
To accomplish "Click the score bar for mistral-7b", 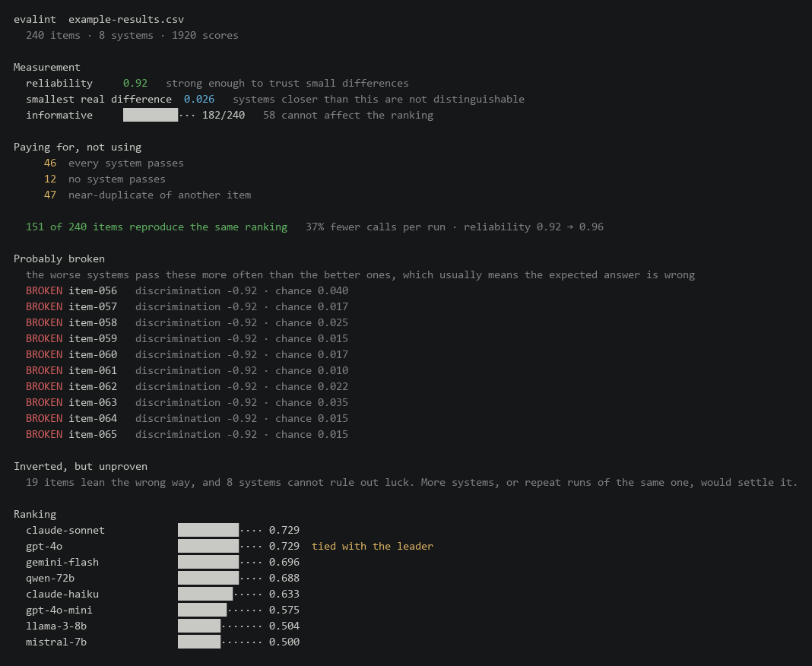I will 199,642.
